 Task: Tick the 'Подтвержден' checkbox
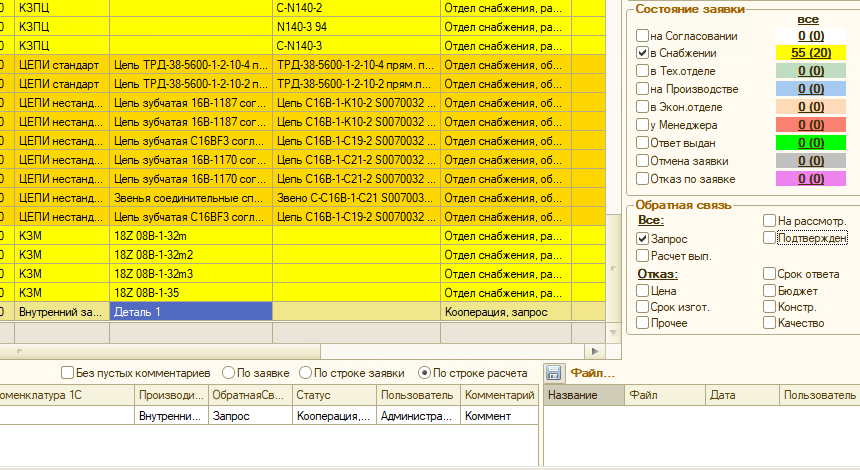click(x=769, y=237)
